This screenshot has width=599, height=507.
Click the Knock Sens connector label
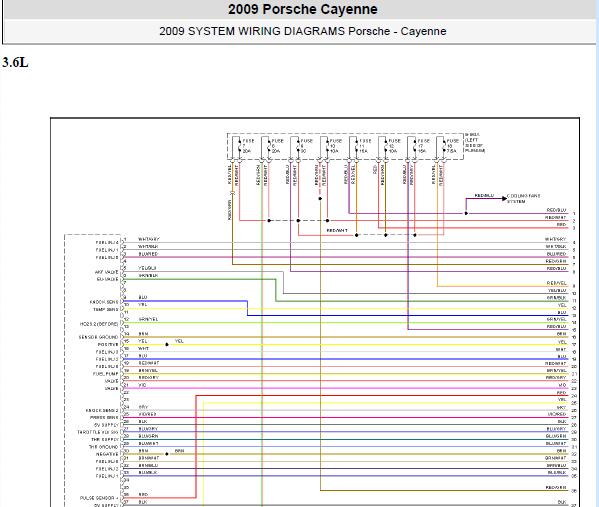104,302
